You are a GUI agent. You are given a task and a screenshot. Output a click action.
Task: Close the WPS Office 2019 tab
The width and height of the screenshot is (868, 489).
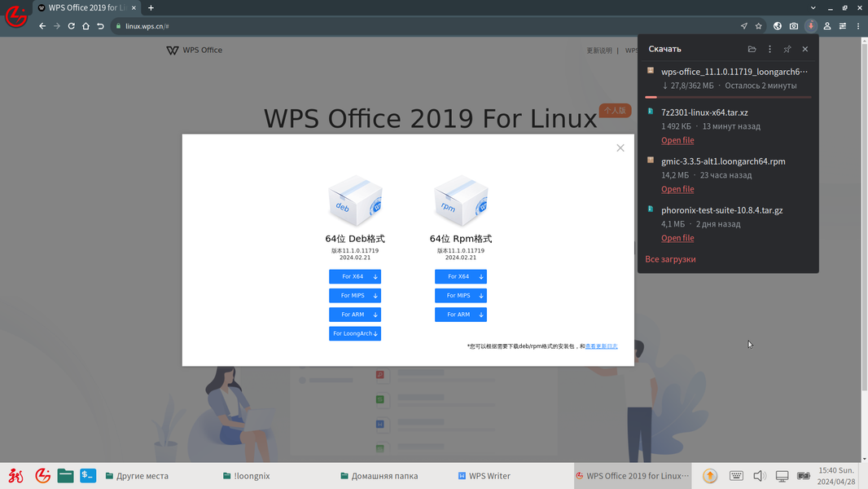pyautogui.click(x=134, y=8)
